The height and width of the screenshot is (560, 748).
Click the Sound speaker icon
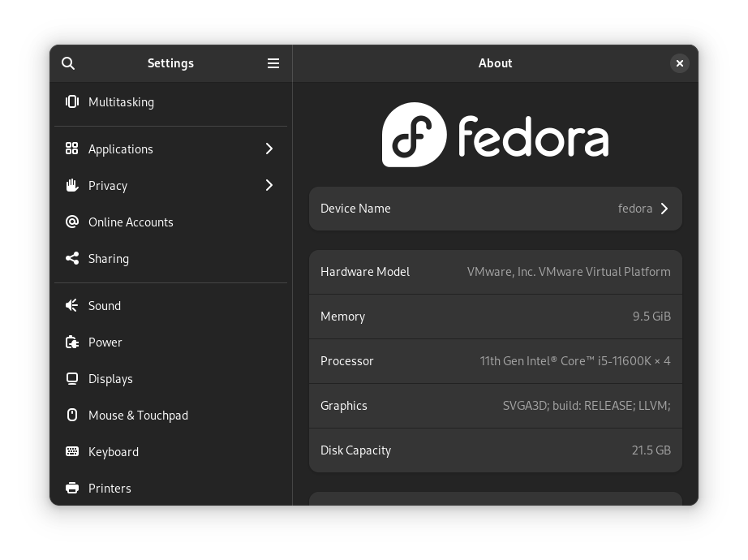coord(72,305)
